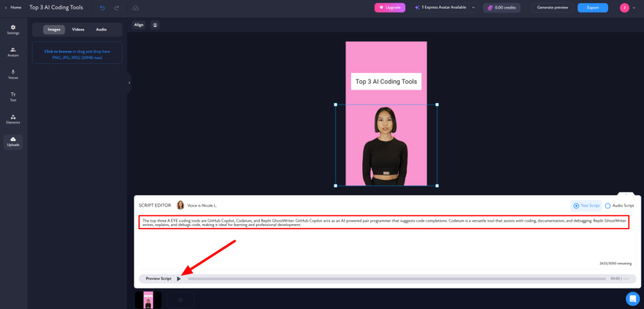Select the first scene thumbnail
The height and width of the screenshot is (309, 644).
[148, 300]
